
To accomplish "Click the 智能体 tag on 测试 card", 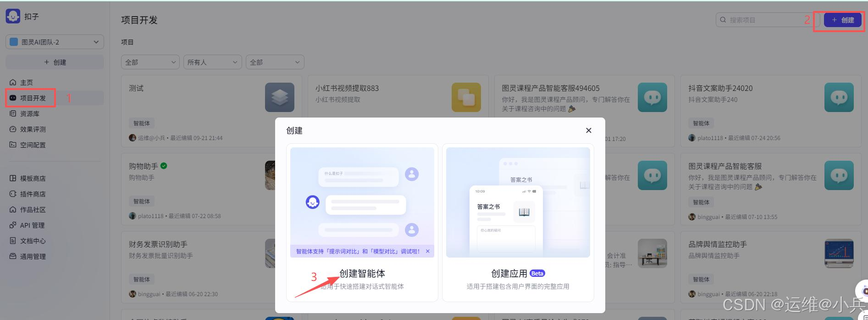I will [x=142, y=123].
